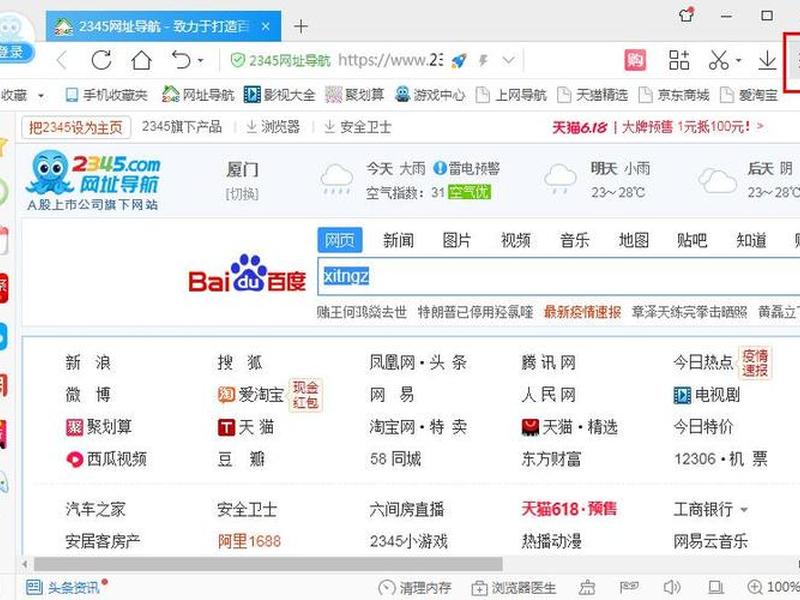Open the 爱淘宝 site link
The height and width of the screenshot is (600, 800).
251,394
